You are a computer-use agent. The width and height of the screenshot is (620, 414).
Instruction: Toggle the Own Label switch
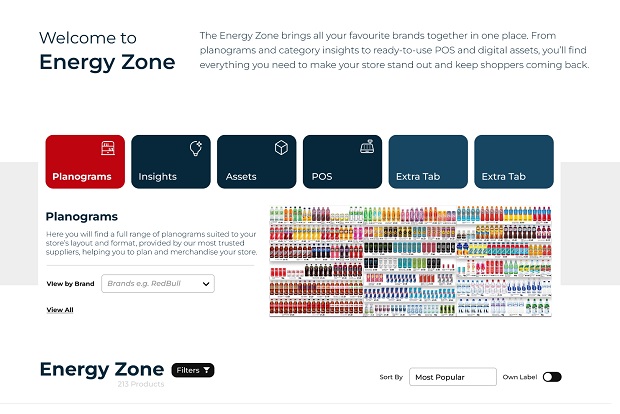coord(552,377)
